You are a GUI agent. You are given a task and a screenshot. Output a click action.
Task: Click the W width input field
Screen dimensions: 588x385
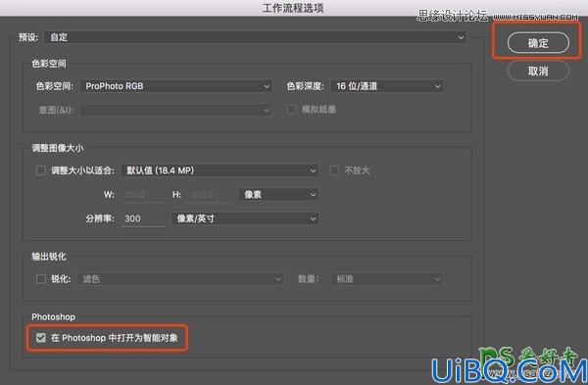click(143, 195)
